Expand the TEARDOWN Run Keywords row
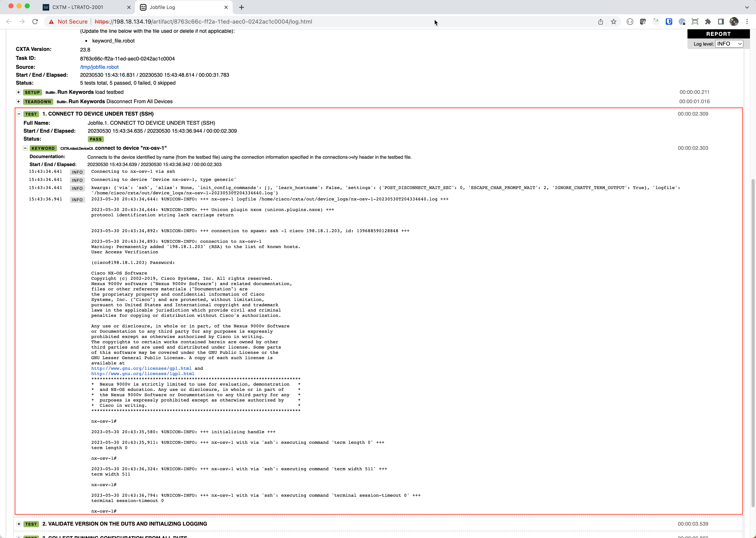 [x=19, y=101]
